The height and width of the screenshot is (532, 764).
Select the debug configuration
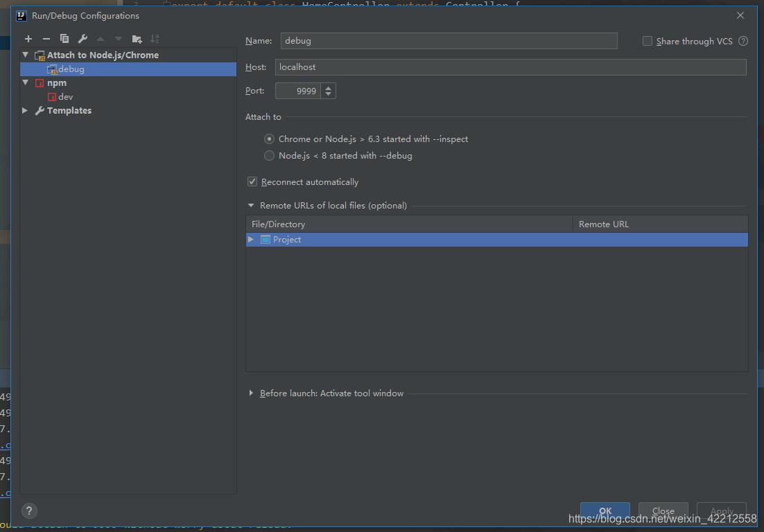pos(128,69)
